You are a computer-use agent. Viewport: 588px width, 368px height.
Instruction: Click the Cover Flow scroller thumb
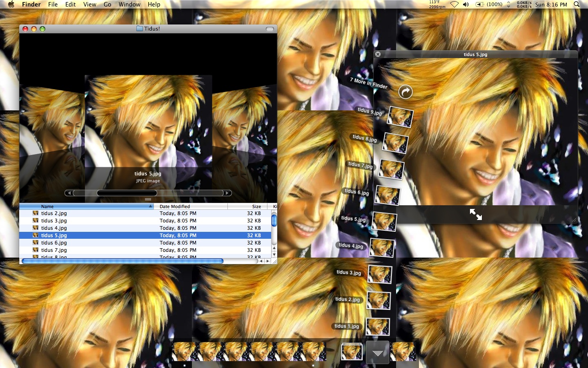coord(127,193)
